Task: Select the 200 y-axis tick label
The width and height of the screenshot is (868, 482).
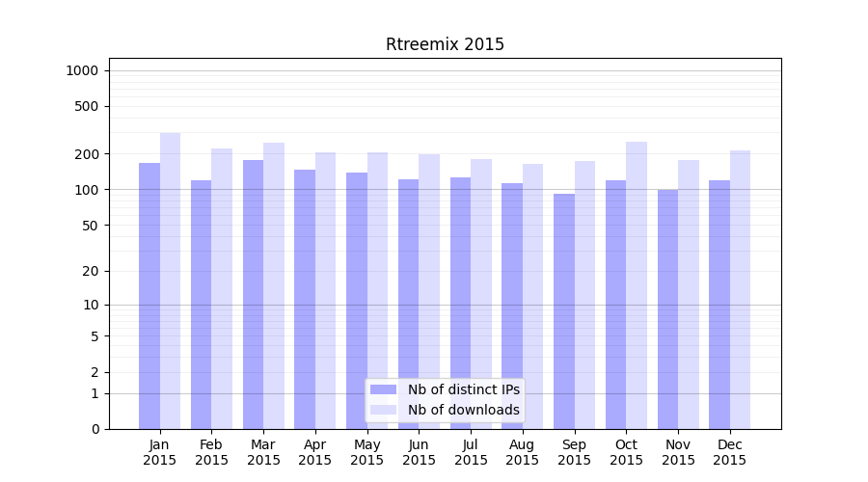Action: pos(87,154)
